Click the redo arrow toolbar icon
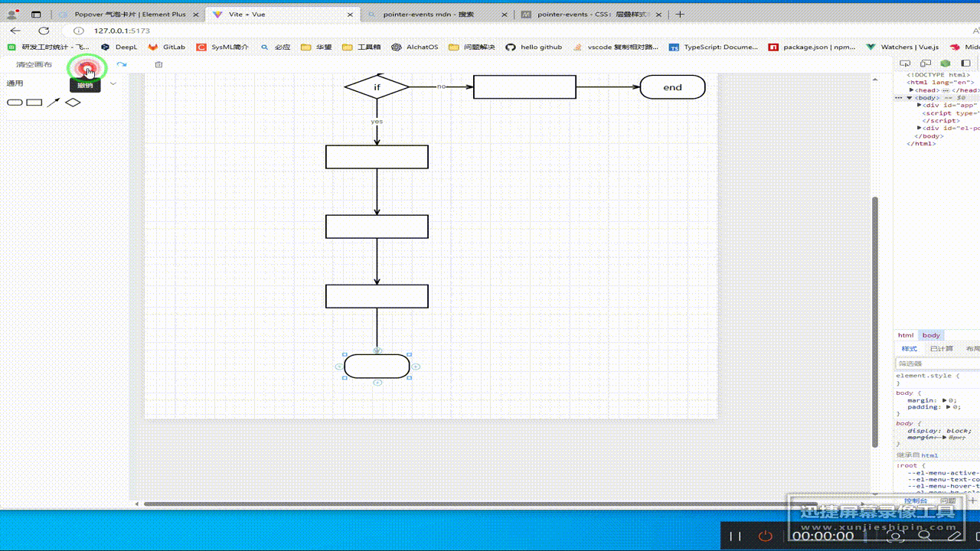This screenshot has height=551, width=980. pyautogui.click(x=122, y=64)
